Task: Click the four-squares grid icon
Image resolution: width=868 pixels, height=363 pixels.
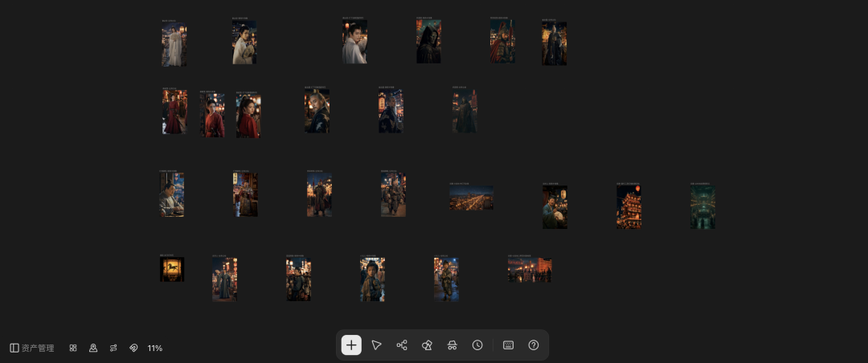Action: [x=73, y=348]
